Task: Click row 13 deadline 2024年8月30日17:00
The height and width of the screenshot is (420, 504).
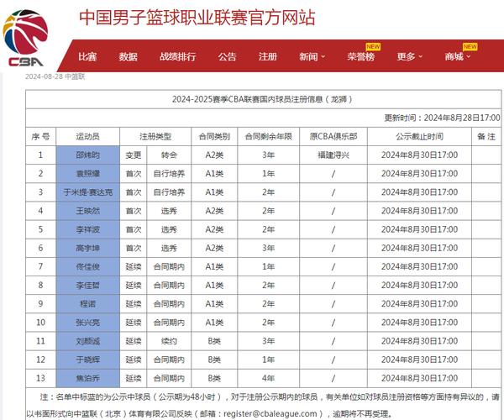Action: click(419, 379)
